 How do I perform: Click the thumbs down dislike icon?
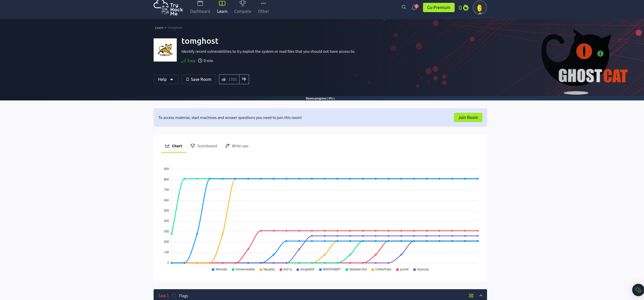pos(244,79)
